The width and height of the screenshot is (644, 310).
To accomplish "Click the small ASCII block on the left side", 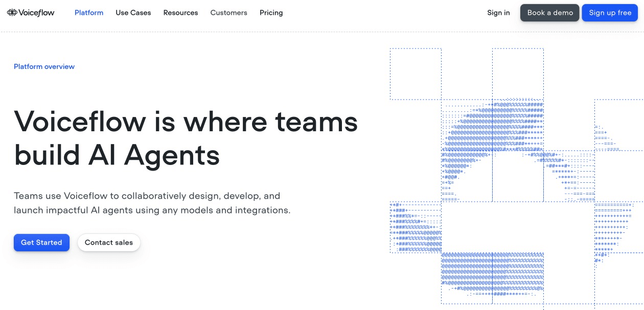I will (415, 227).
